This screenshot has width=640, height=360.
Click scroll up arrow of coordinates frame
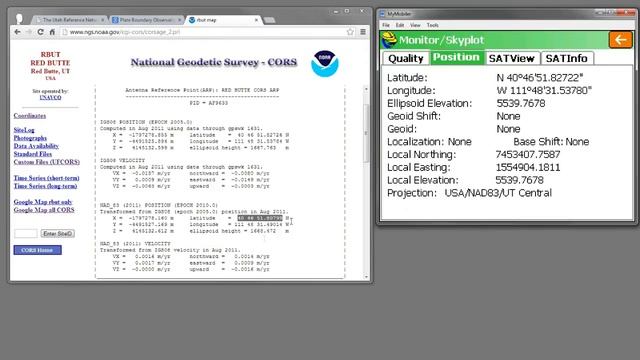point(366,89)
